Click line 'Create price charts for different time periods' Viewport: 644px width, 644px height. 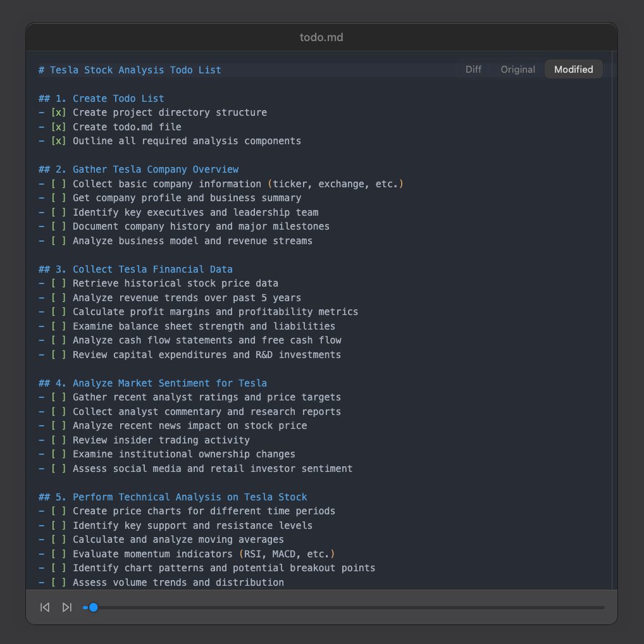tap(187, 511)
